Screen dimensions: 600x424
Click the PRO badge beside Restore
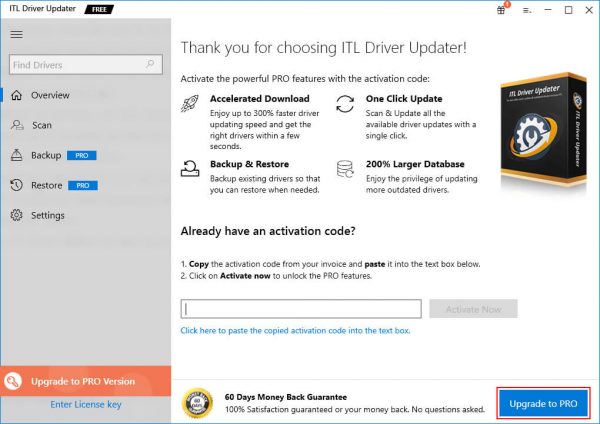[x=83, y=186]
